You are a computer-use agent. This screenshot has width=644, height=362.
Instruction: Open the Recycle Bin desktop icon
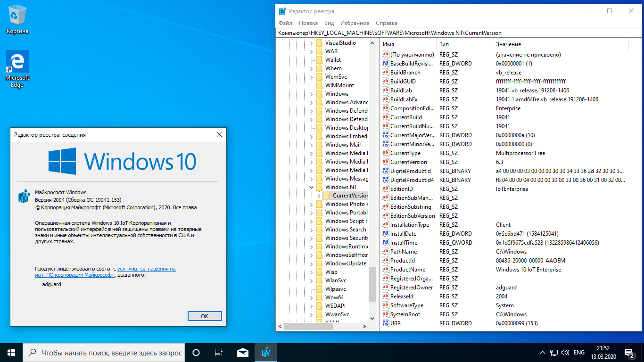pos(17,20)
